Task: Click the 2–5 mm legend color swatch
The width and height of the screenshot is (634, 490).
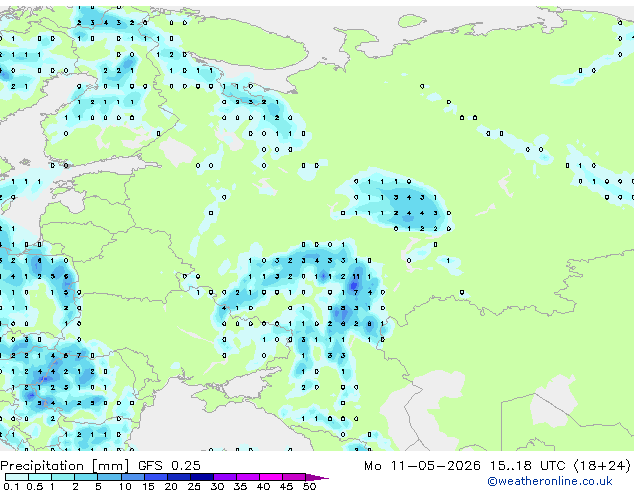Action: tap(86, 477)
